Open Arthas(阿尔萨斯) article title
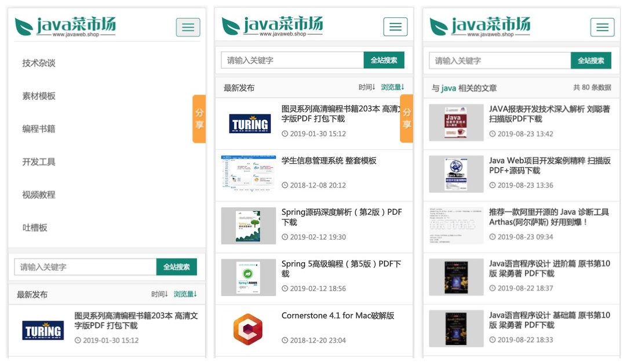 point(549,217)
